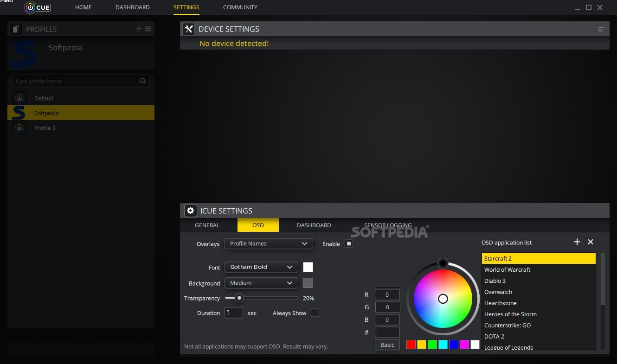Select Starcraft 2 in OSD list
This screenshot has height=364, width=617.
[x=539, y=258]
